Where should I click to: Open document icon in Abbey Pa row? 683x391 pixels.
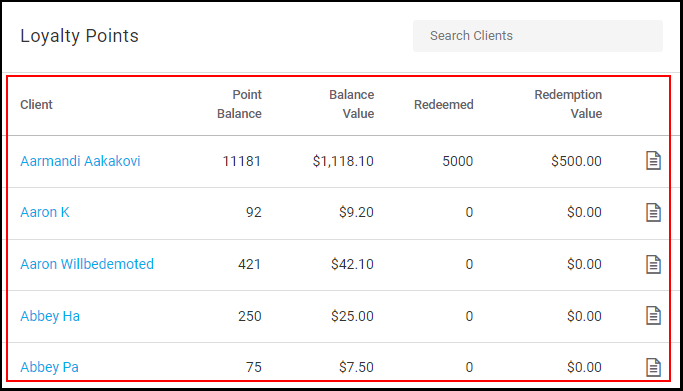pos(653,367)
